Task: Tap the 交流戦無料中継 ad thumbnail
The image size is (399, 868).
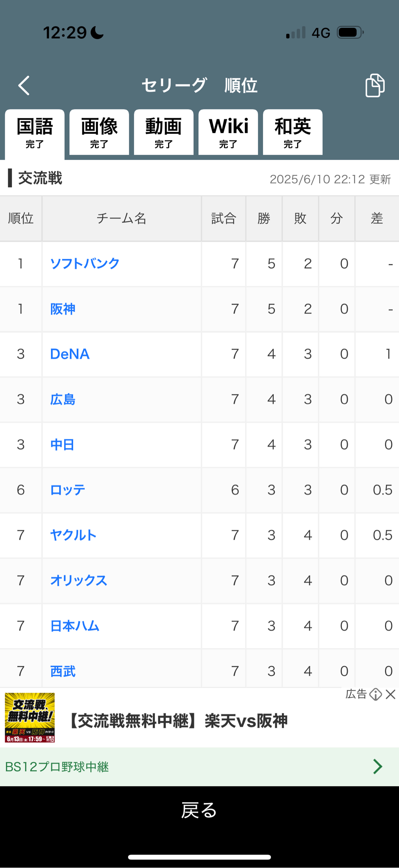Action: coord(30,718)
